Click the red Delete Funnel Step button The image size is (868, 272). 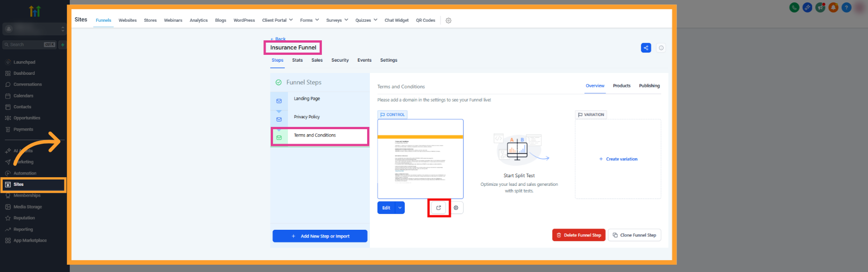pyautogui.click(x=579, y=235)
